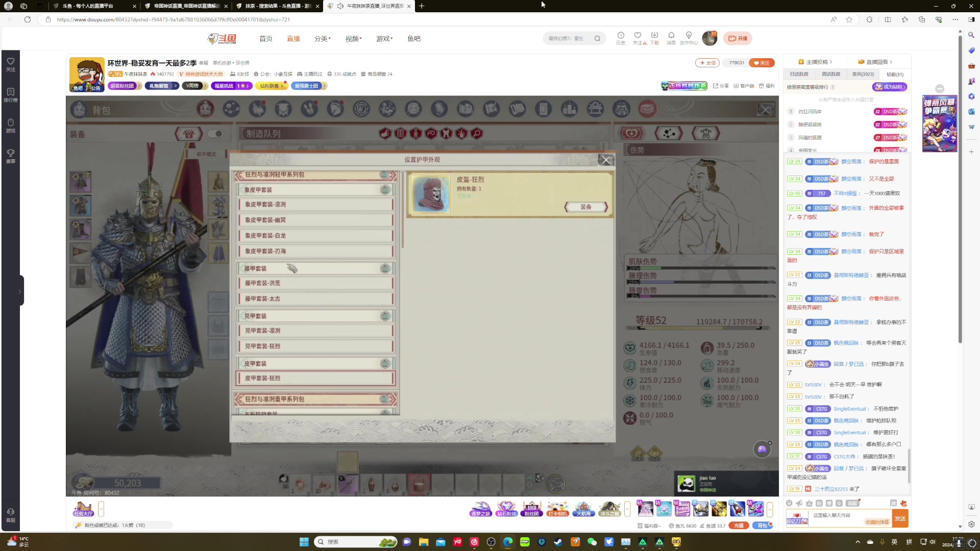Close the 设置护甲外观 dialog
The width and height of the screenshot is (980, 551).
pyautogui.click(x=606, y=160)
